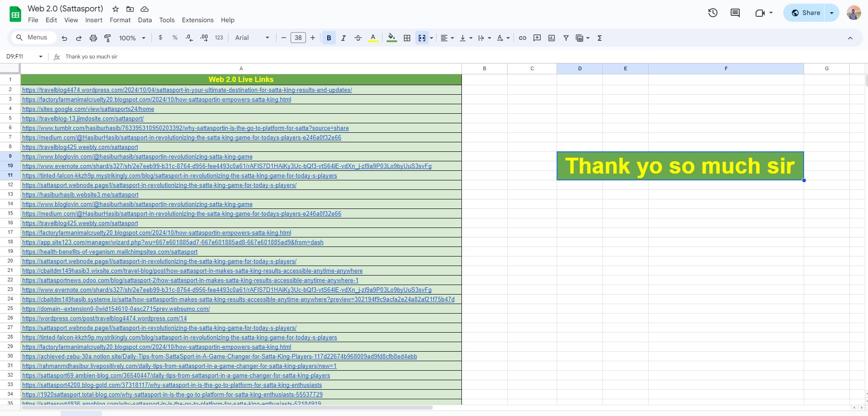Open the sites.google.com sattasports24 link
Image resolution: width=868 pixels, height=416 pixels.
click(x=88, y=109)
